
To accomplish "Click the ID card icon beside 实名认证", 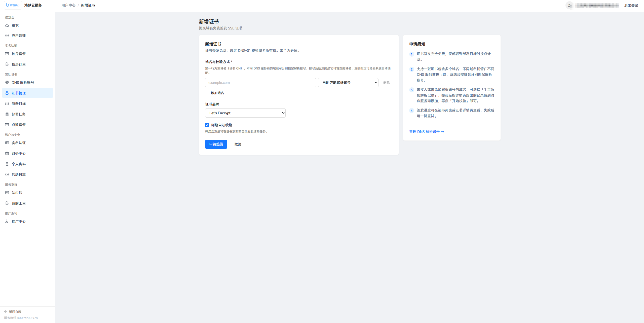I will click(x=7, y=143).
